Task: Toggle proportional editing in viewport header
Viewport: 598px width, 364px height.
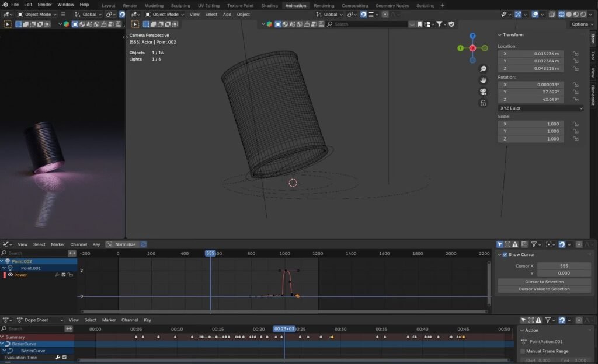Action: (x=385, y=15)
